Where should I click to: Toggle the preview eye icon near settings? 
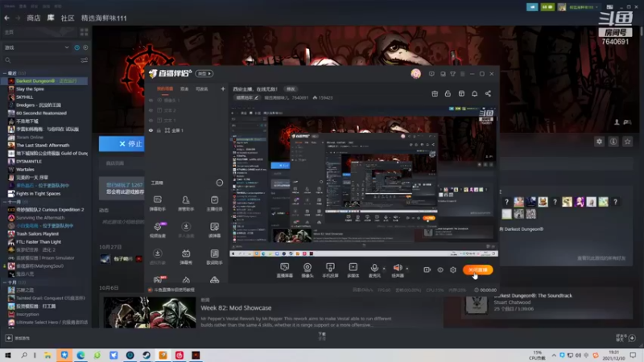(x=440, y=269)
